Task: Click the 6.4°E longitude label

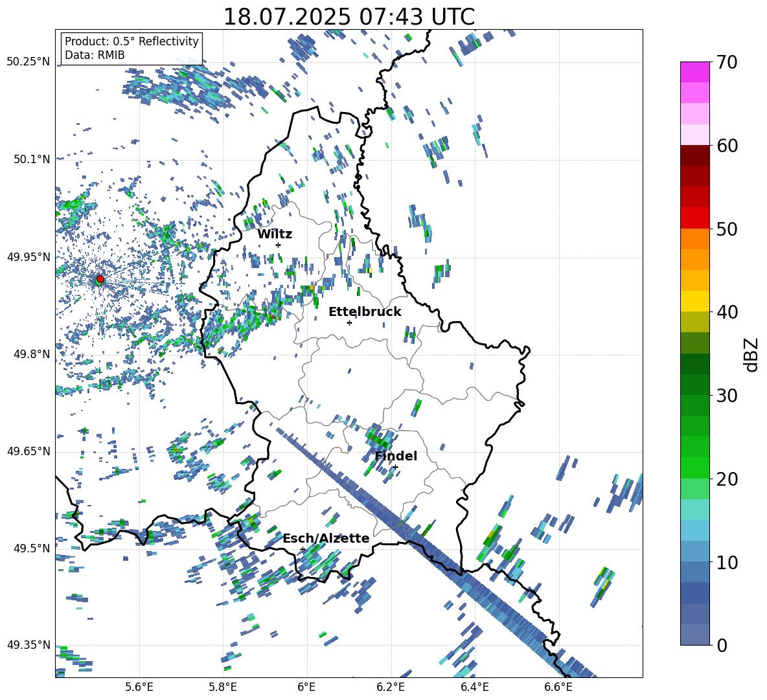Action: click(475, 687)
